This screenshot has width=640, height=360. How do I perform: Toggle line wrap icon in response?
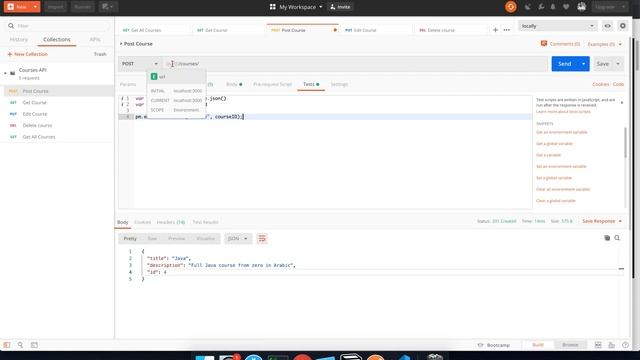(x=262, y=238)
